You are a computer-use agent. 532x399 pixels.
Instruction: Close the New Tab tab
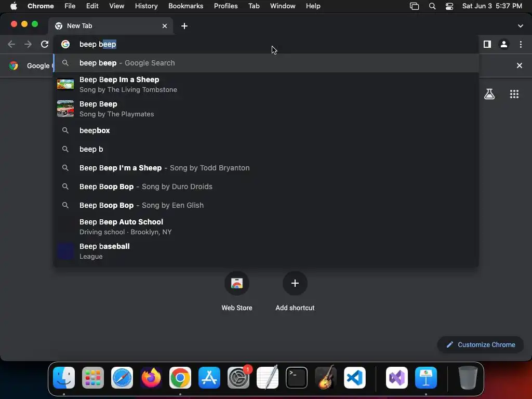(x=165, y=26)
